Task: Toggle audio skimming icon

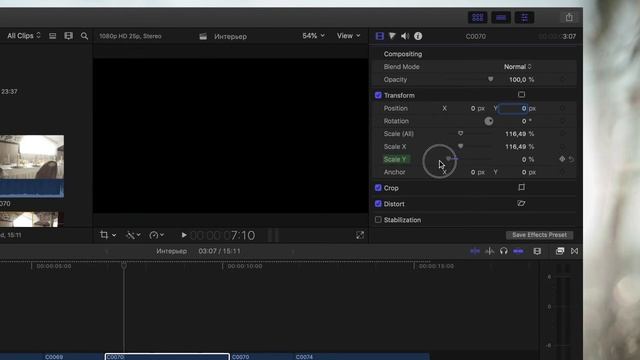Action: click(x=489, y=251)
